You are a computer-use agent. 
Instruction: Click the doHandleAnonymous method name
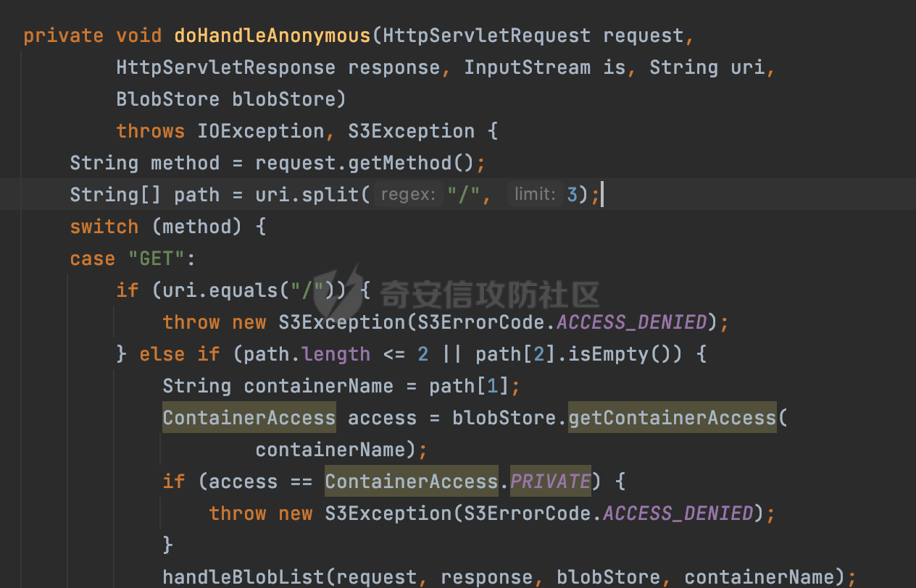pyautogui.click(x=272, y=35)
